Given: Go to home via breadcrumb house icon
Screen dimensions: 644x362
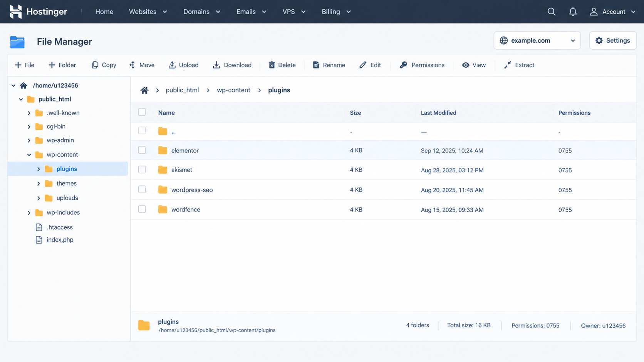Looking at the screenshot, I should tap(144, 90).
